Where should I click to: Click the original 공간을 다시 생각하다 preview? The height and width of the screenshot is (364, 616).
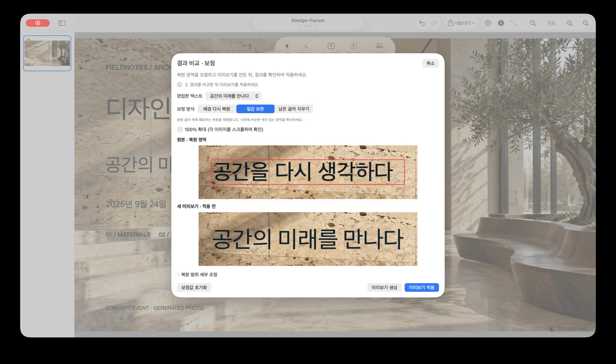pos(308,172)
